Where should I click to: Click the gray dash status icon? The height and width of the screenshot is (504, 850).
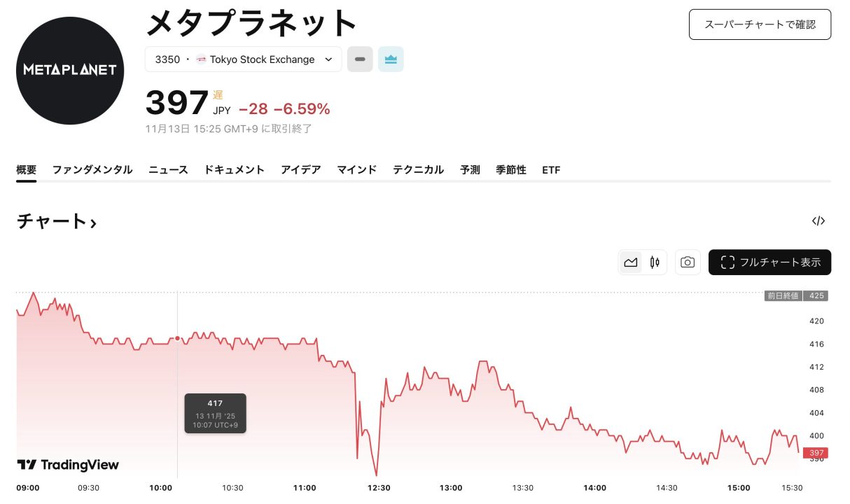coord(360,59)
